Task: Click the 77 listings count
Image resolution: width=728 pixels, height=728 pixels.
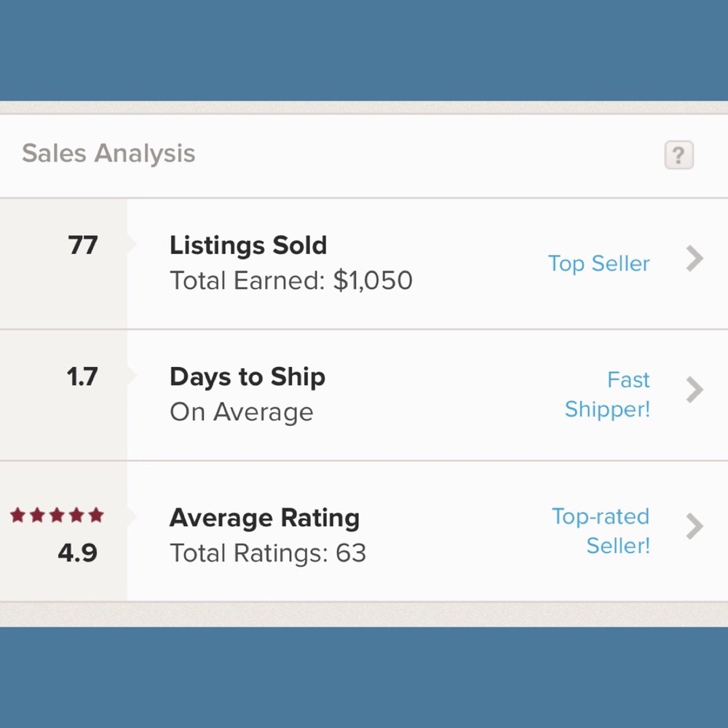Action: 82,245
